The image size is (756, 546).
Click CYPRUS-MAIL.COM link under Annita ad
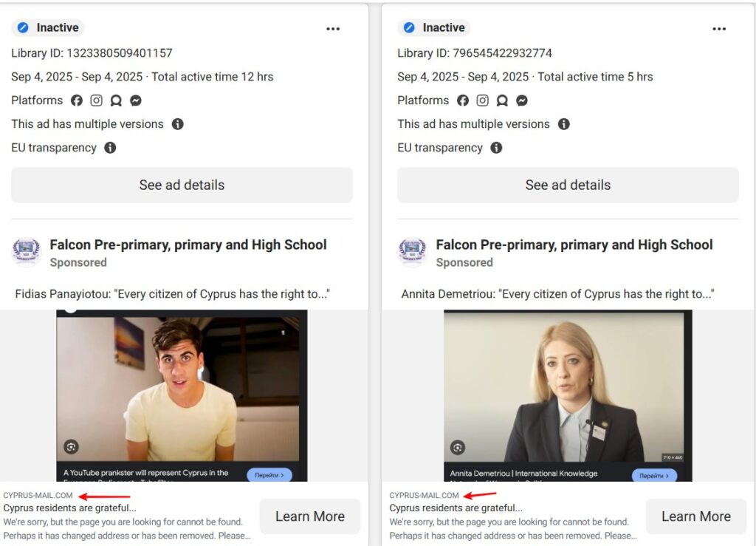425,495
